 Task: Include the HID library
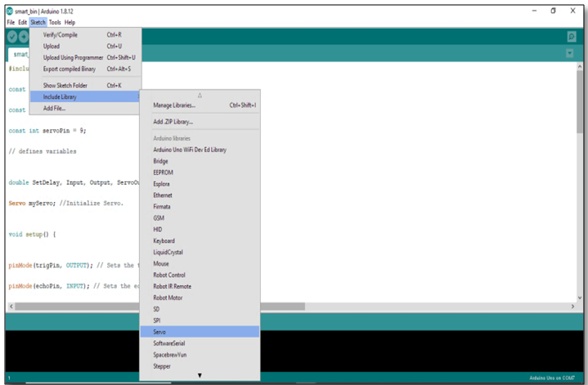200,230
